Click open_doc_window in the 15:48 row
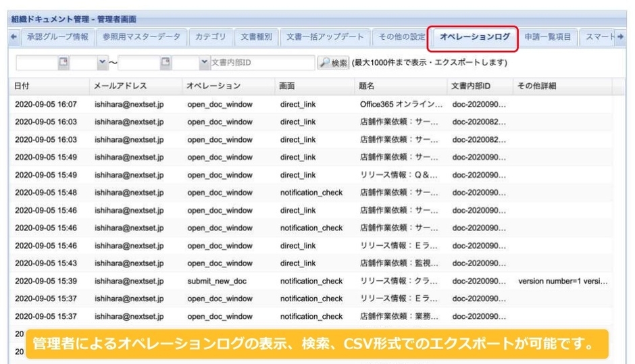This screenshot has width=635, height=364. point(220,192)
